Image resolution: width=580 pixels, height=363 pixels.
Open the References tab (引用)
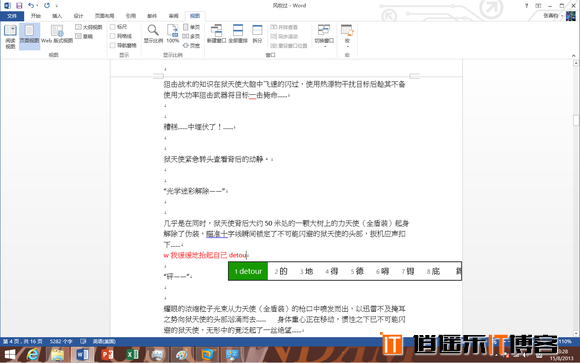click(131, 16)
